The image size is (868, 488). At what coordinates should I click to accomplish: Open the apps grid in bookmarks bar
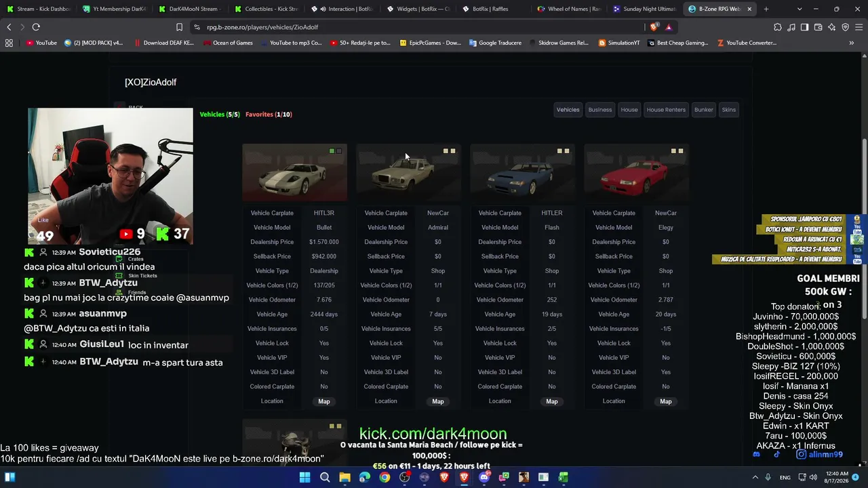pos(9,43)
